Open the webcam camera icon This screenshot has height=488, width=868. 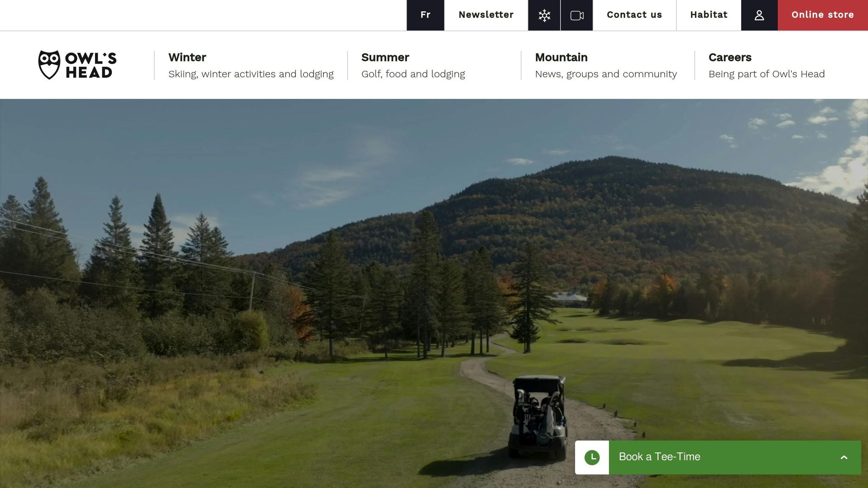pos(577,15)
